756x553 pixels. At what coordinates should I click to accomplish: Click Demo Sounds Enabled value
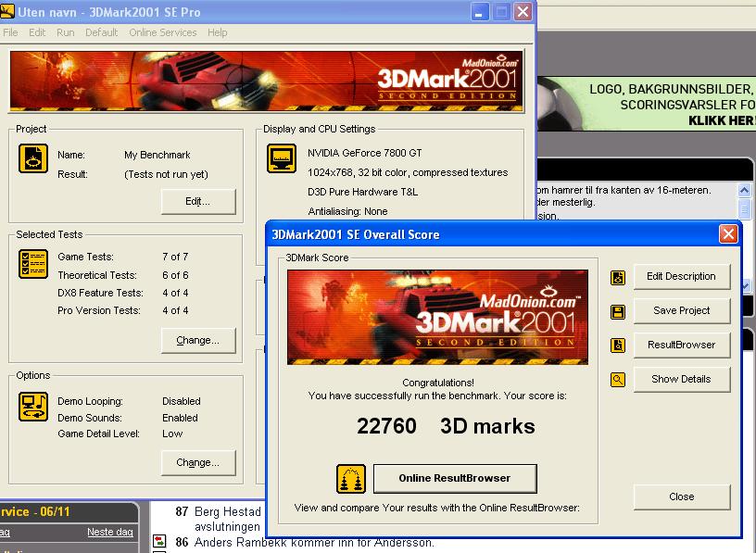click(x=180, y=418)
